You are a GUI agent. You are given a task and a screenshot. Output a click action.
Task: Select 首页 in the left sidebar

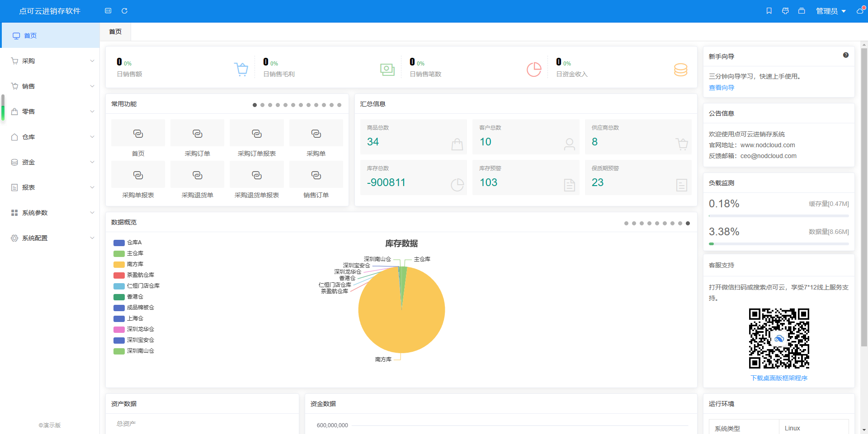pyautogui.click(x=30, y=36)
